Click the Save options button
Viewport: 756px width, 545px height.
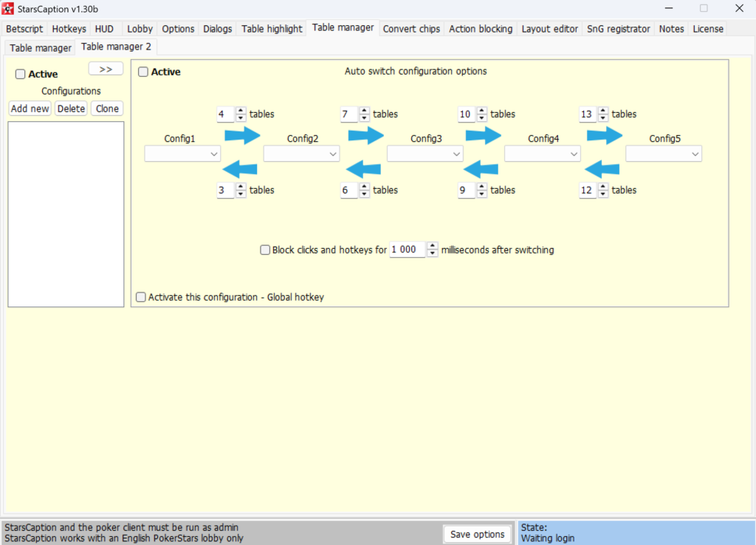click(478, 534)
